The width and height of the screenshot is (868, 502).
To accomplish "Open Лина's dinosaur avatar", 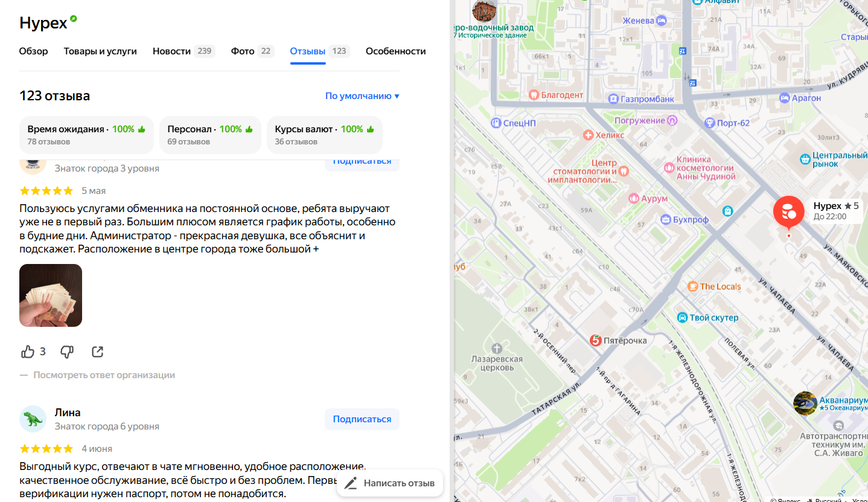I will (33, 419).
